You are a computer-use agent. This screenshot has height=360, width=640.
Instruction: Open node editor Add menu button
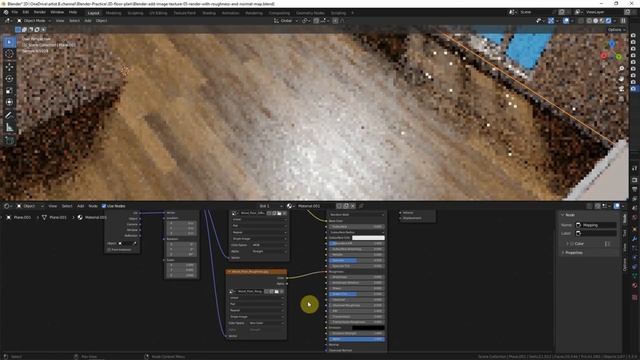pos(80,206)
